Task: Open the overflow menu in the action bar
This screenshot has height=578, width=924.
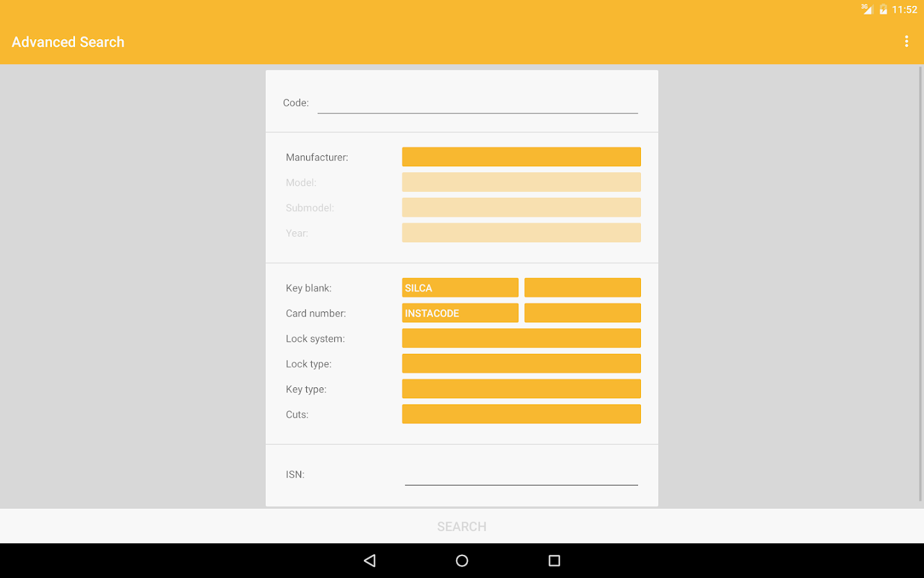Action: click(906, 41)
